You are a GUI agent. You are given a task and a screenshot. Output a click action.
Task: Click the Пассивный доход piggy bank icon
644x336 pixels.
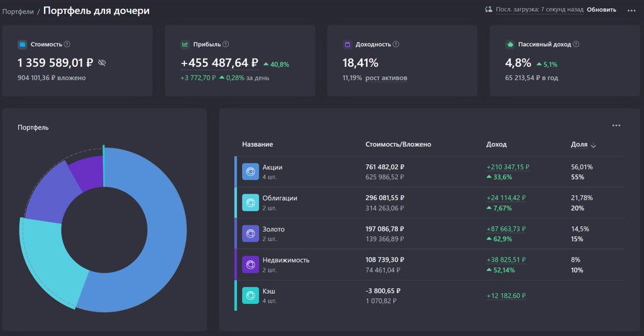(x=509, y=45)
